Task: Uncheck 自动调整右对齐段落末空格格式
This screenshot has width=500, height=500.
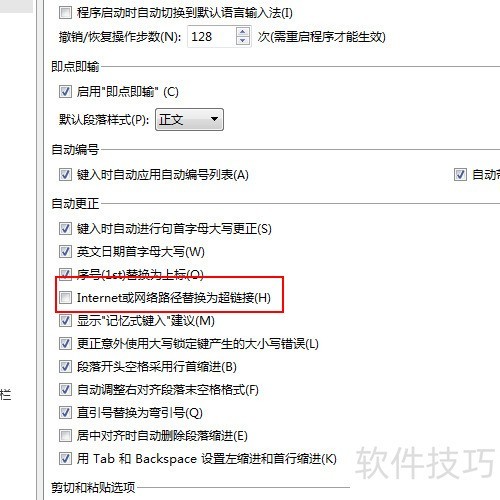Action: [65, 390]
